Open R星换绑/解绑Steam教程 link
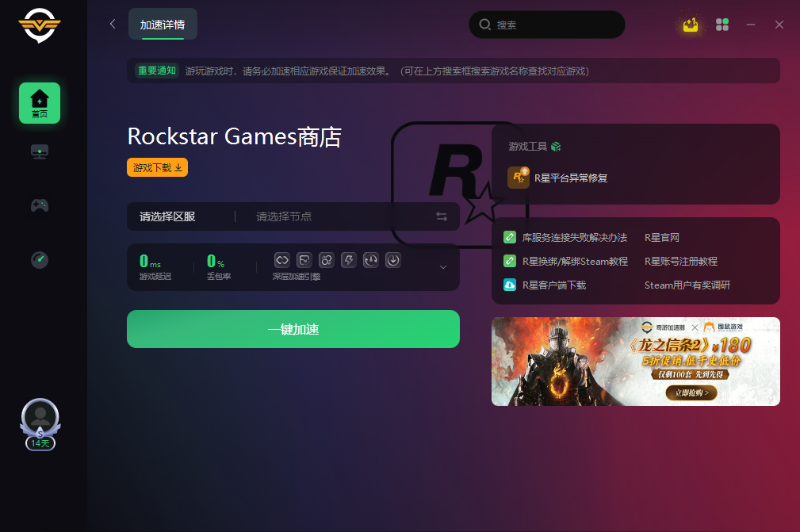The image size is (800, 532). [x=575, y=261]
